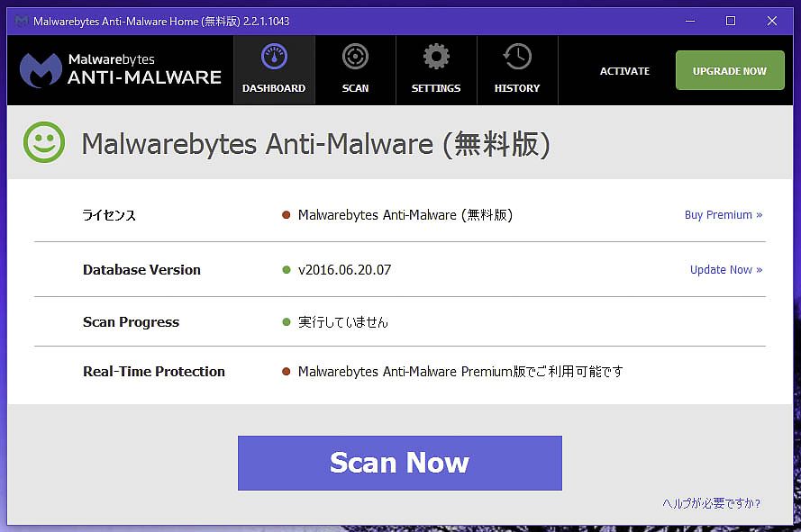Minimize the Malwarebytes window
Image resolution: width=801 pixels, height=532 pixels.
pyautogui.click(x=690, y=21)
